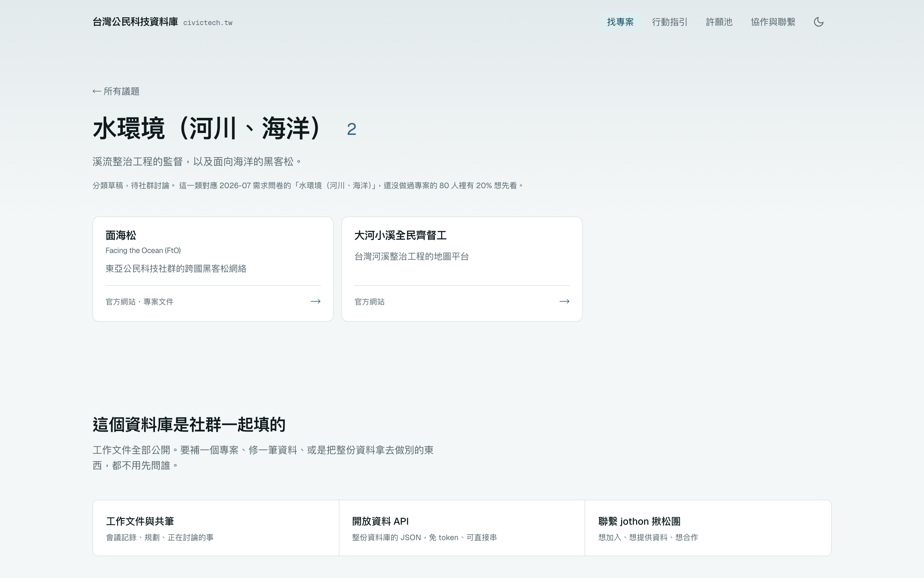This screenshot has height=578, width=924.
Task: Click Facing the Ocean (FtO) subtitle
Action: (143, 250)
